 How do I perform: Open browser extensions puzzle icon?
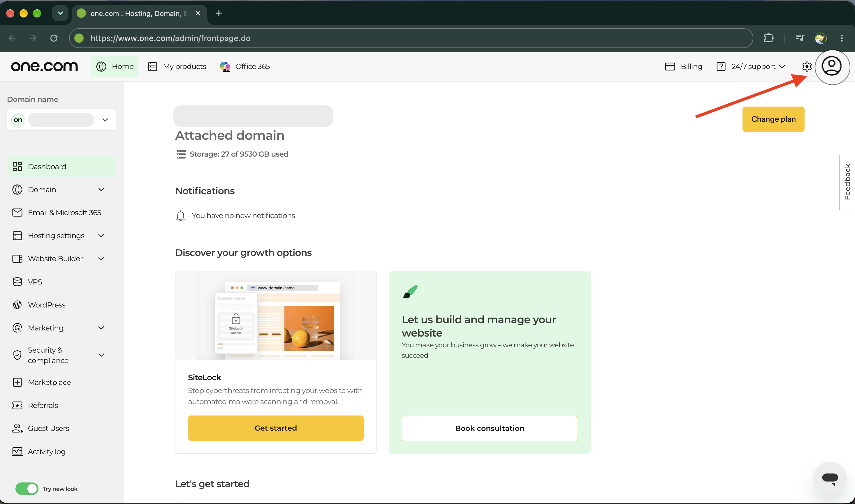click(768, 38)
